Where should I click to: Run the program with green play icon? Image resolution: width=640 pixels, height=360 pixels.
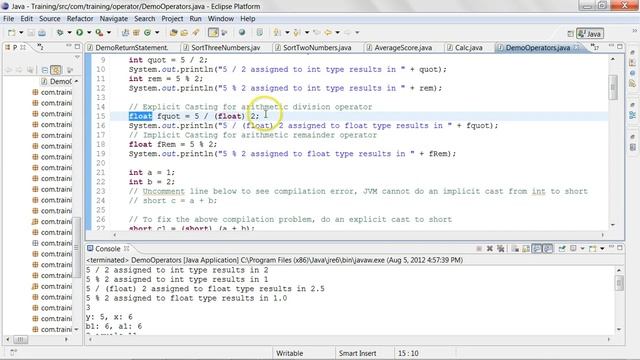(80, 33)
